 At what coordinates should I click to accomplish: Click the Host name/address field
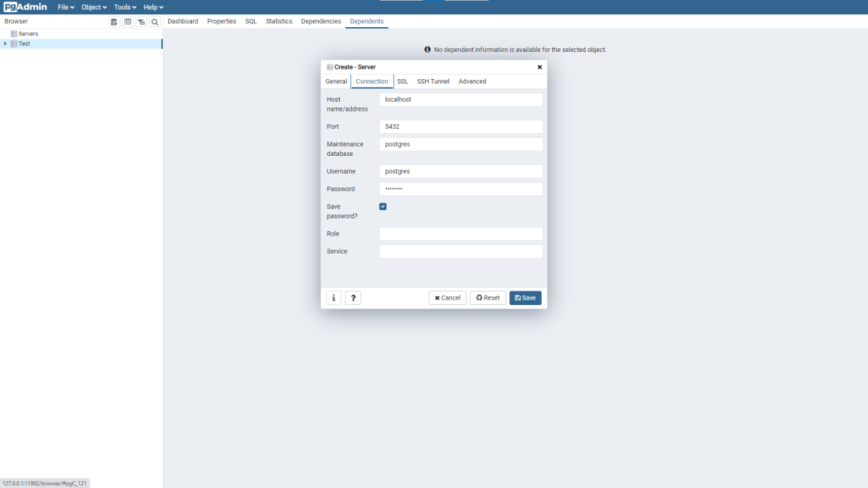point(460,99)
